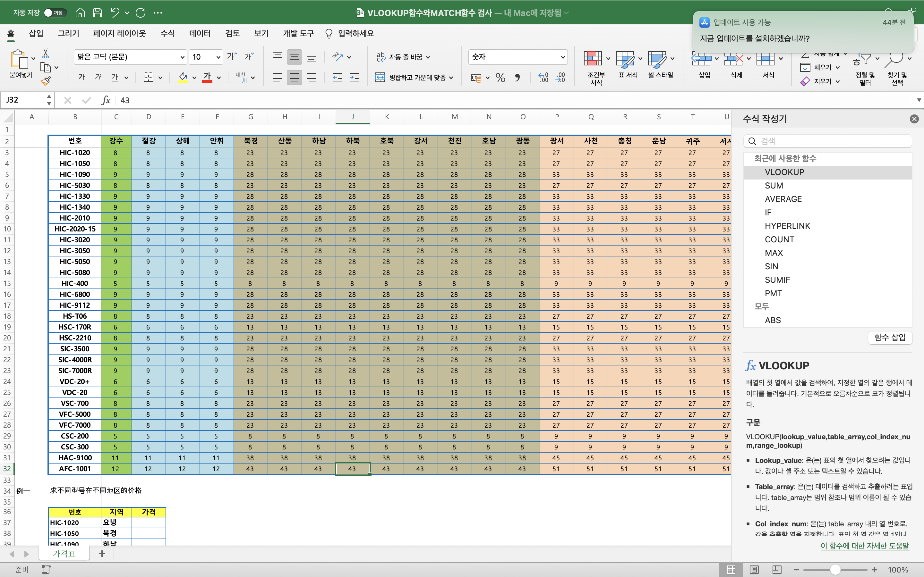Expand the number format dropdown
Screen dimensions: 924x577
point(562,57)
